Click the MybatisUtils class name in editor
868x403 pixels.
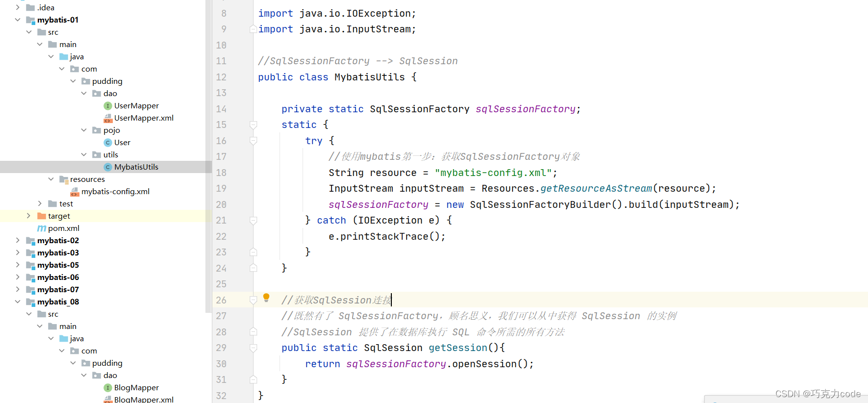(370, 77)
